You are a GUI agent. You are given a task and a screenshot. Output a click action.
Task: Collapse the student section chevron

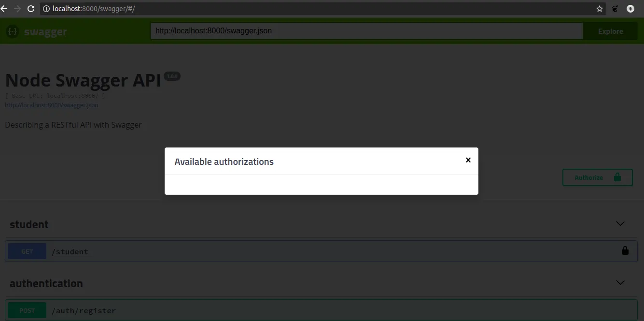[620, 223]
